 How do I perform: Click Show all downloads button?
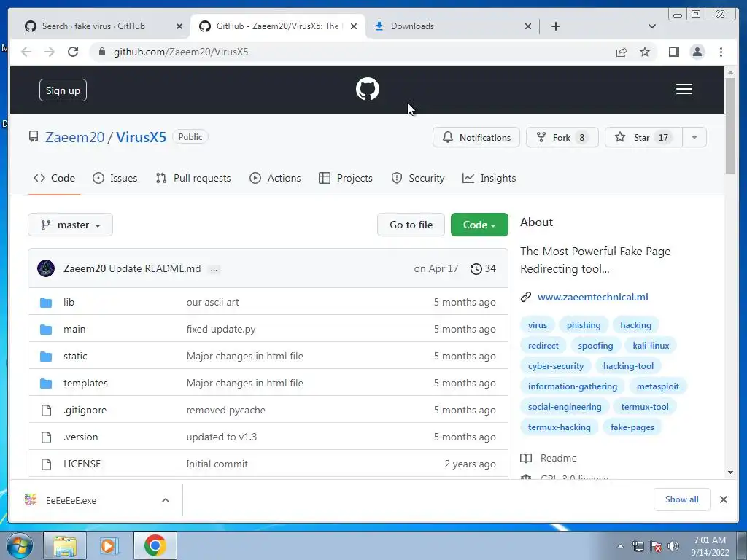click(682, 499)
